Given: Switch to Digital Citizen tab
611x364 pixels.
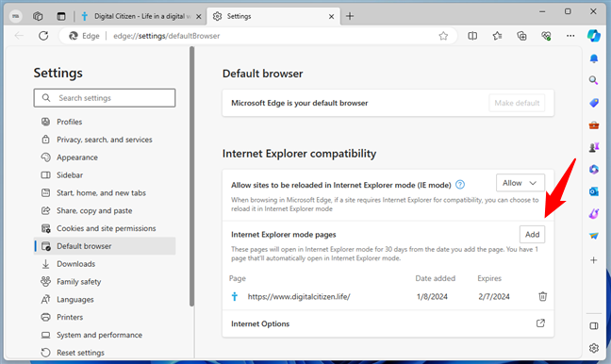Looking at the screenshot, I should coord(141,16).
